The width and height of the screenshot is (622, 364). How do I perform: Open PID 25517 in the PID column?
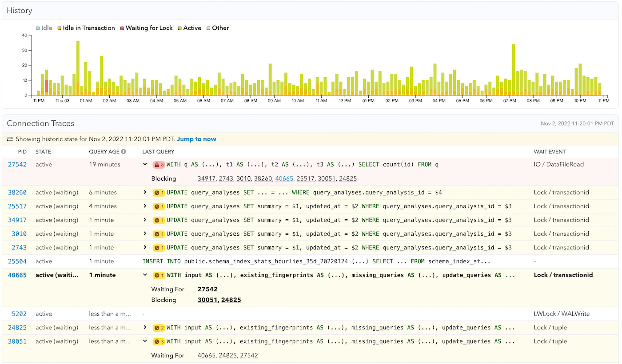(17, 206)
